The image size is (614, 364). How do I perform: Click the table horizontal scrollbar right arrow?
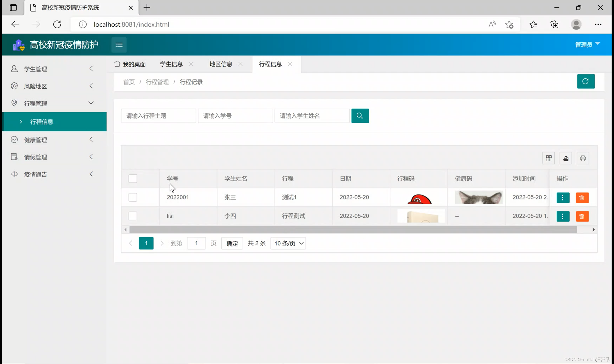pyautogui.click(x=593, y=230)
